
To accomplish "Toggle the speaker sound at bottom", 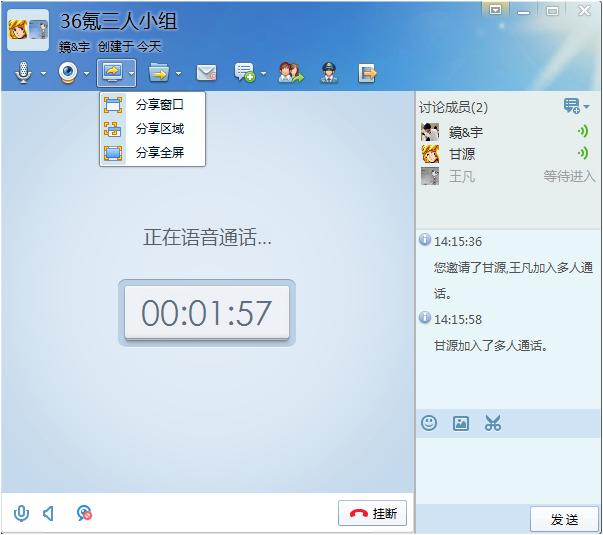I will click(x=48, y=513).
